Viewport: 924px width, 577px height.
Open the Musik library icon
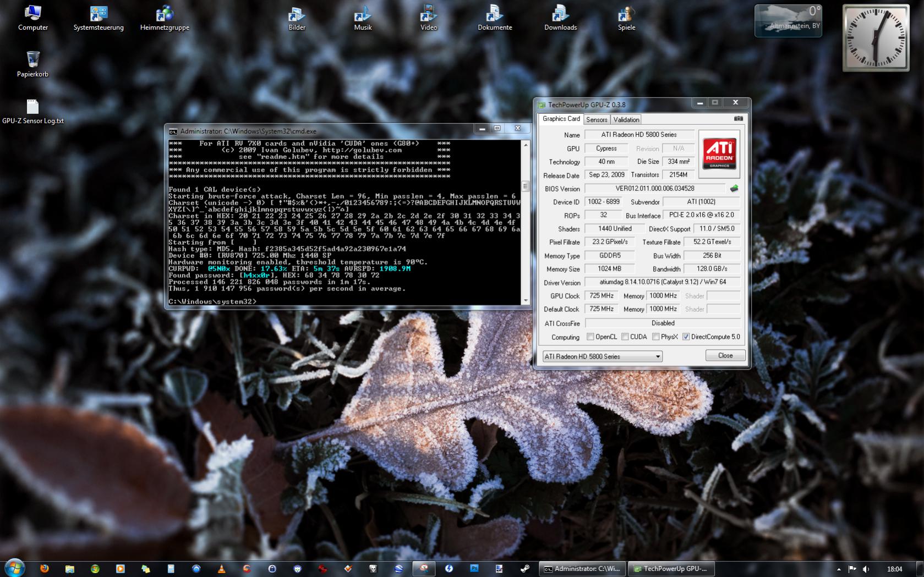pos(363,18)
